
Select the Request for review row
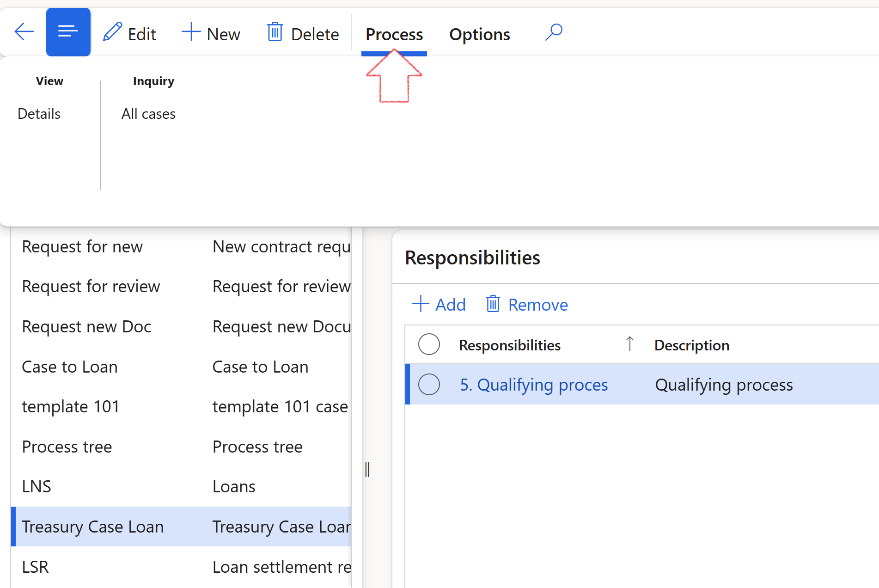click(91, 287)
